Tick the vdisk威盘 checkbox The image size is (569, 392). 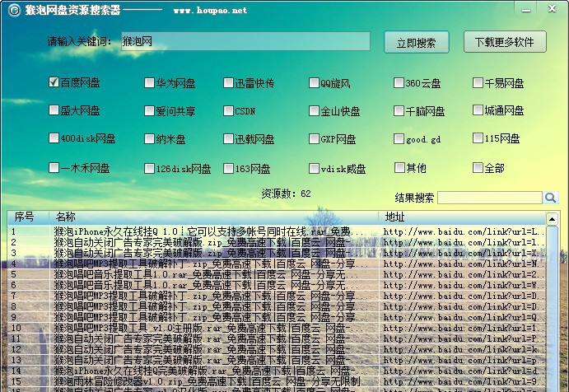click(314, 169)
